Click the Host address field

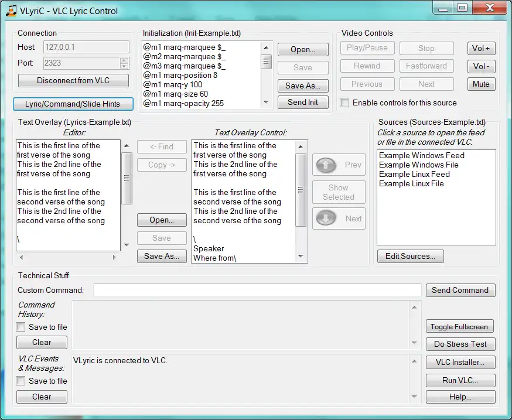[86, 47]
